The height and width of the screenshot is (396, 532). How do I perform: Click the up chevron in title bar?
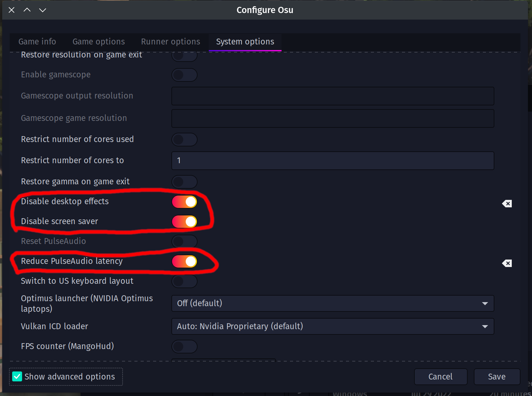click(x=27, y=10)
